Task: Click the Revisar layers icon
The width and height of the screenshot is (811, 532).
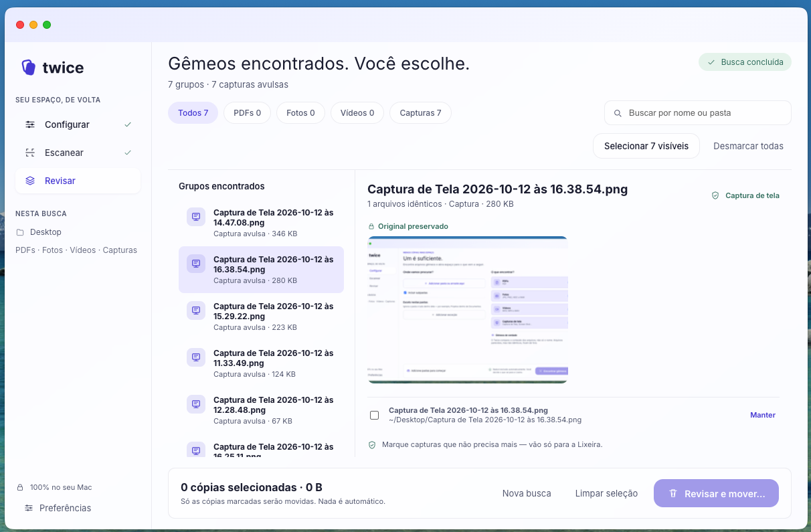Action: pos(30,181)
